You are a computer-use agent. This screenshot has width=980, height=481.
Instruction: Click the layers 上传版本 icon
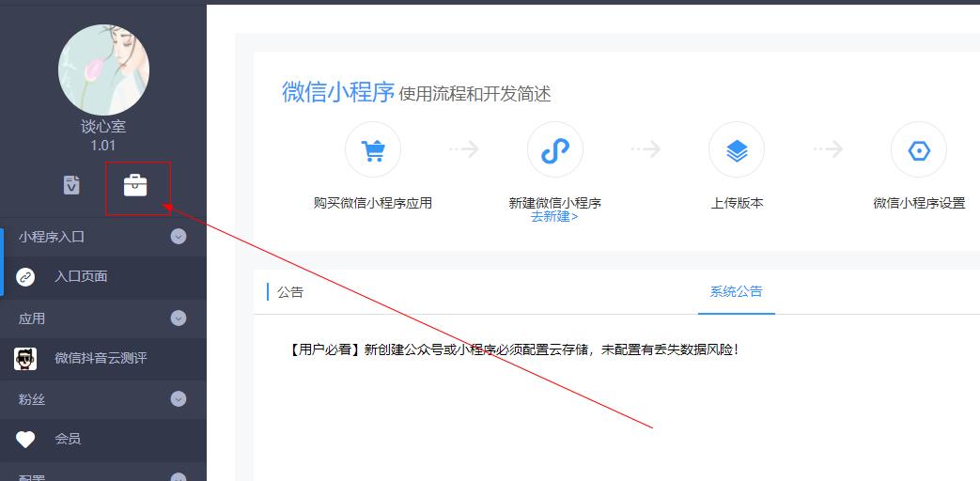click(x=737, y=150)
